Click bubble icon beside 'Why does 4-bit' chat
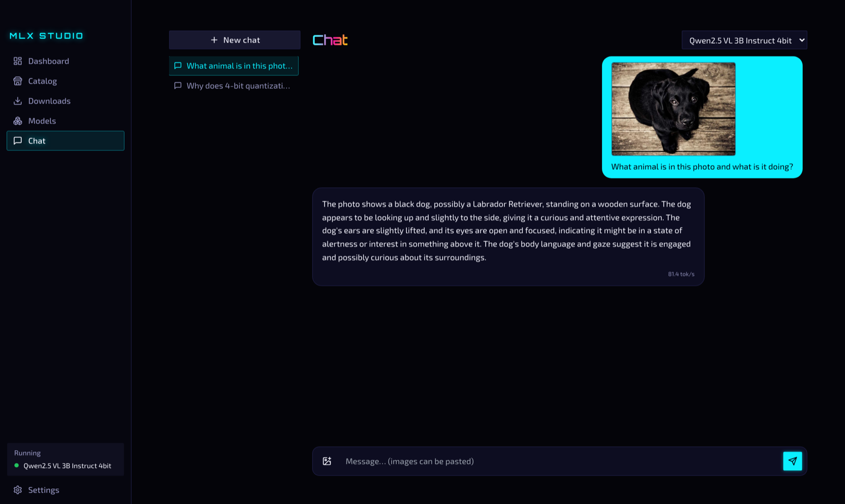The width and height of the screenshot is (845, 504). (178, 85)
